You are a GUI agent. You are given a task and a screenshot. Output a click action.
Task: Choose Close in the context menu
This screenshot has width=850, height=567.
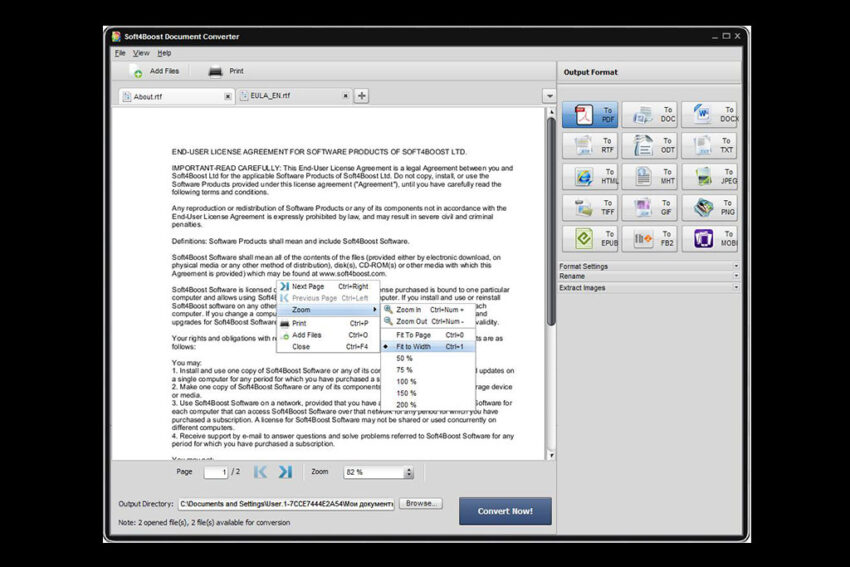(x=328, y=347)
